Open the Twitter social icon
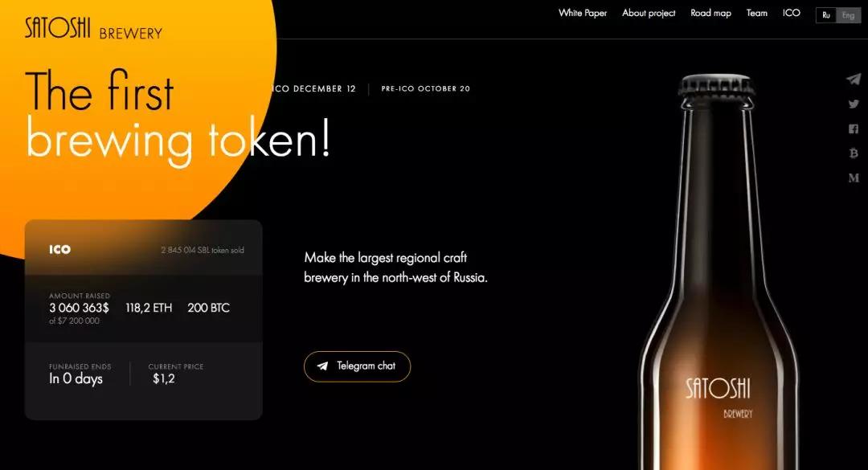 pos(853,104)
